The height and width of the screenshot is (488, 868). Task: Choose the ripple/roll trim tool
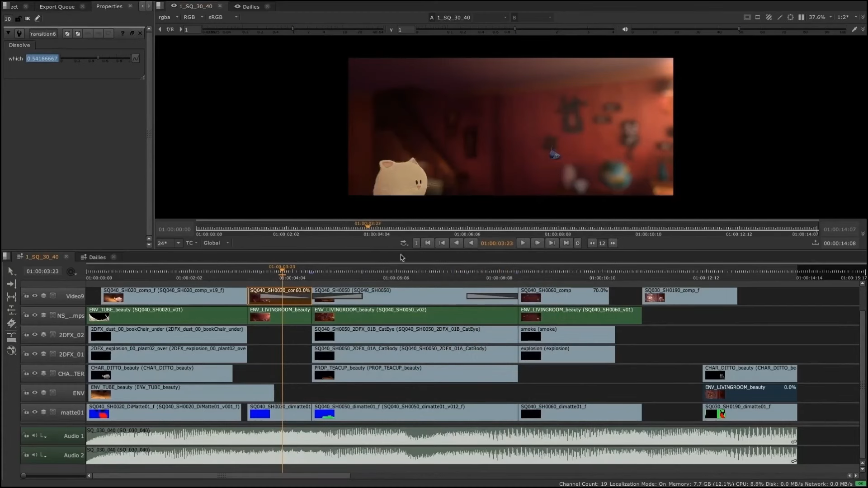point(11,310)
